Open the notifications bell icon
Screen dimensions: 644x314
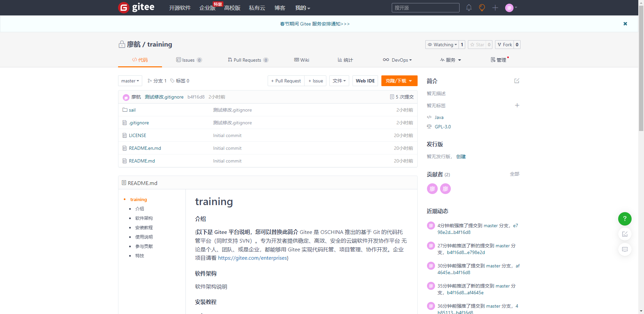pos(469,8)
